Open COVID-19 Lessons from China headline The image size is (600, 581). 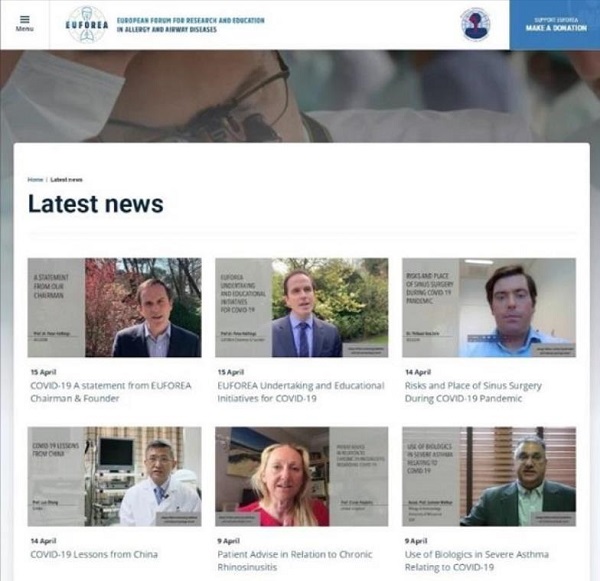click(94, 554)
